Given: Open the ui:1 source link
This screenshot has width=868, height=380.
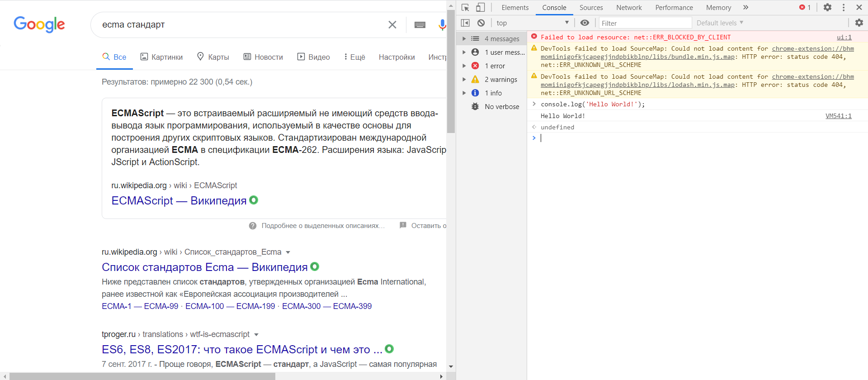Looking at the screenshot, I should [844, 37].
